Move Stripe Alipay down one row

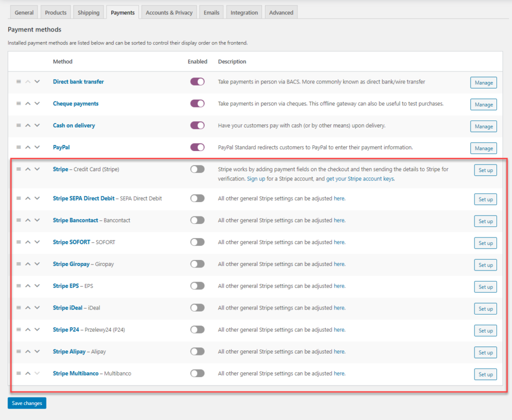[x=37, y=351]
